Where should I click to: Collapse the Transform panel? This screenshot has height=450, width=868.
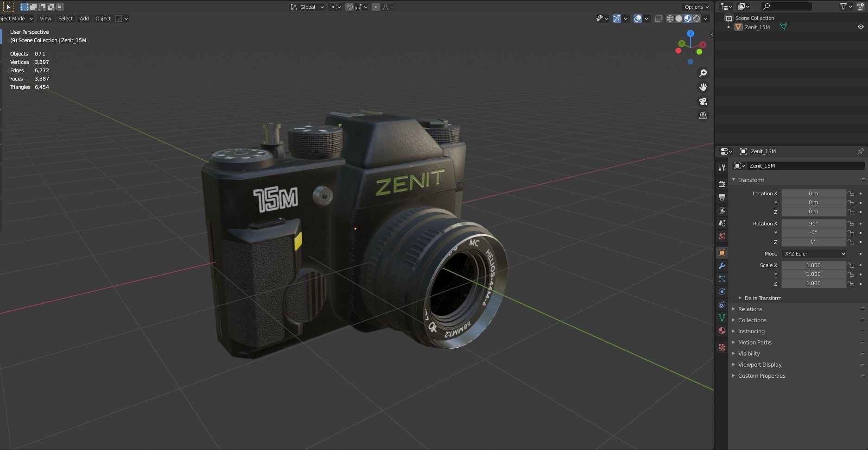click(x=734, y=180)
